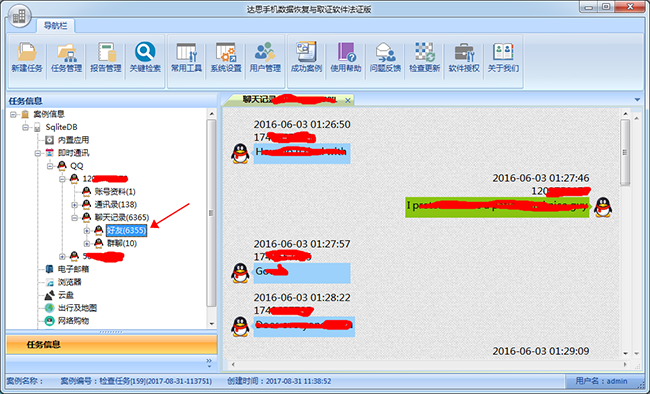This screenshot has width=650, height=394.
Task: Click 检查更新 check for updates
Action: 424,57
